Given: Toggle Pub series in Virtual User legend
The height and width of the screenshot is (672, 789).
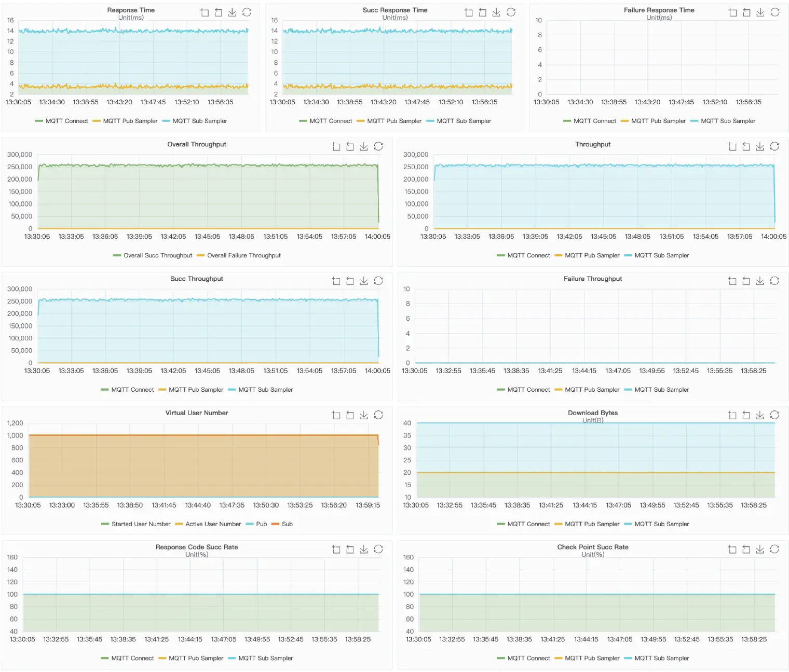Looking at the screenshot, I should (256, 524).
